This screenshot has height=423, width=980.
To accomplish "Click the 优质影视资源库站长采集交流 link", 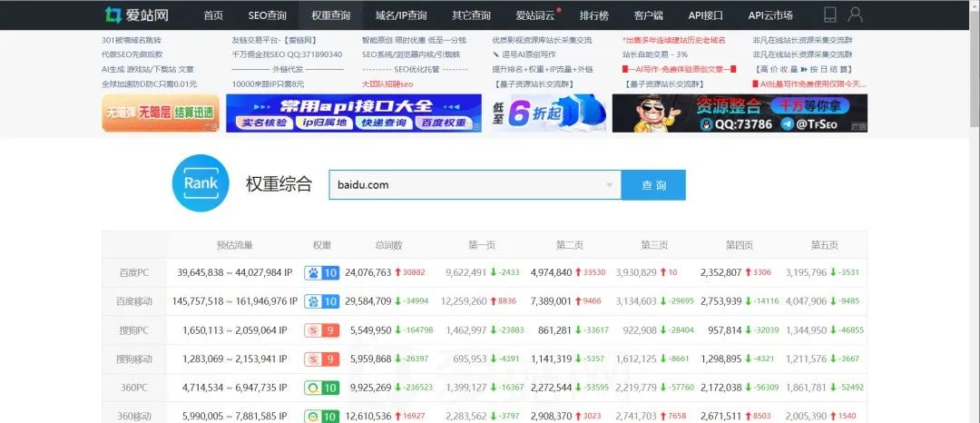I will [542, 40].
